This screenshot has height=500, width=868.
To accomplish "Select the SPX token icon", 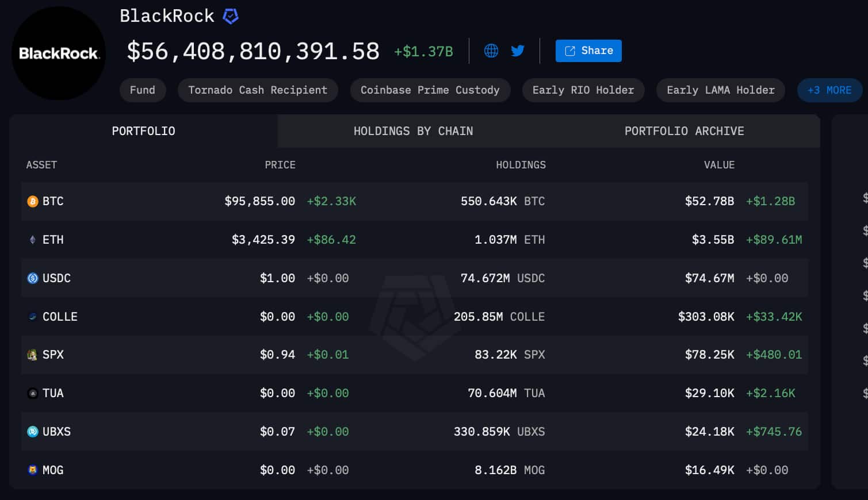I will click(32, 355).
